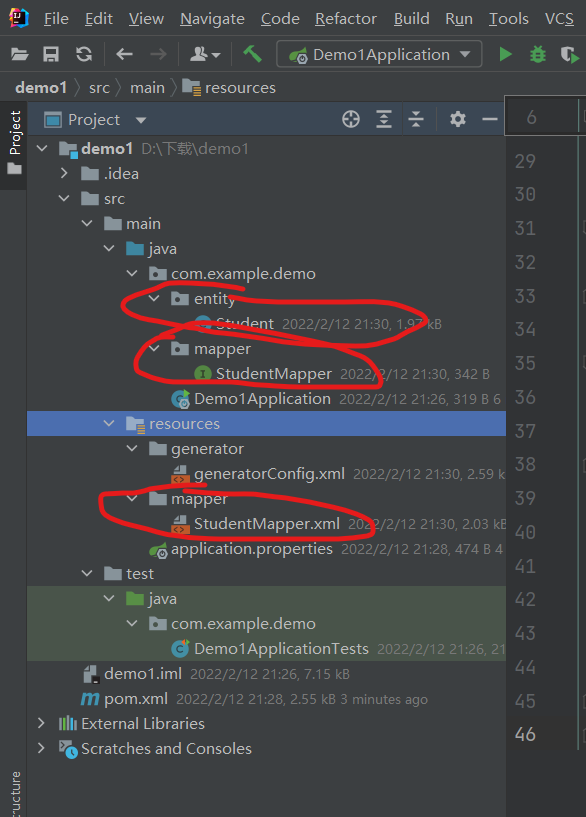Select pom.xml in the project tree

tap(135, 699)
